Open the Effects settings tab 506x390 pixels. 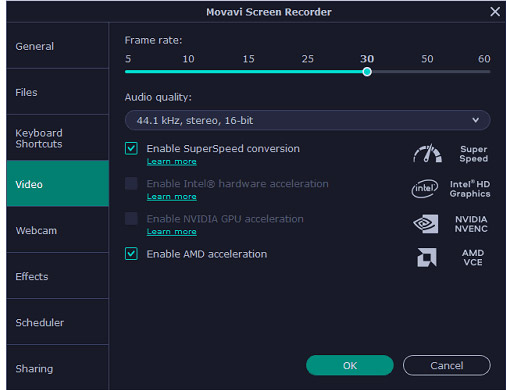point(57,276)
